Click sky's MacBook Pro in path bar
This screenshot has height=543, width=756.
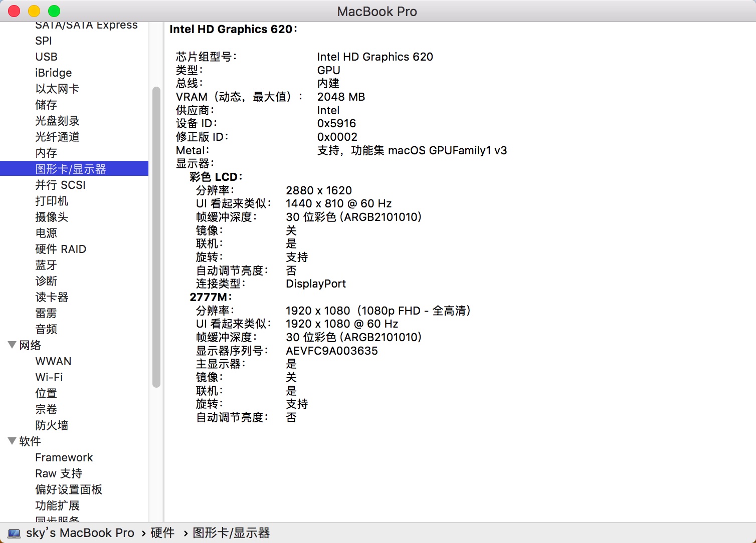tap(80, 533)
